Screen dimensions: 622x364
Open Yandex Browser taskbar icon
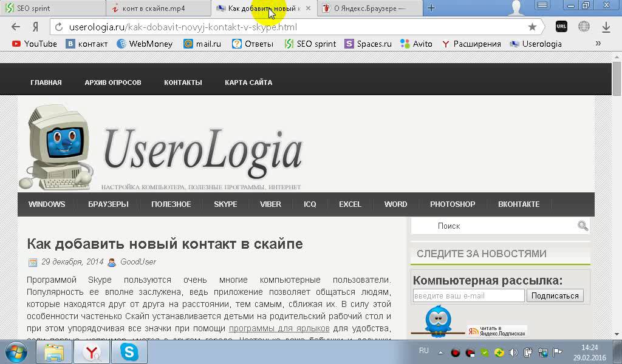point(92,352)
